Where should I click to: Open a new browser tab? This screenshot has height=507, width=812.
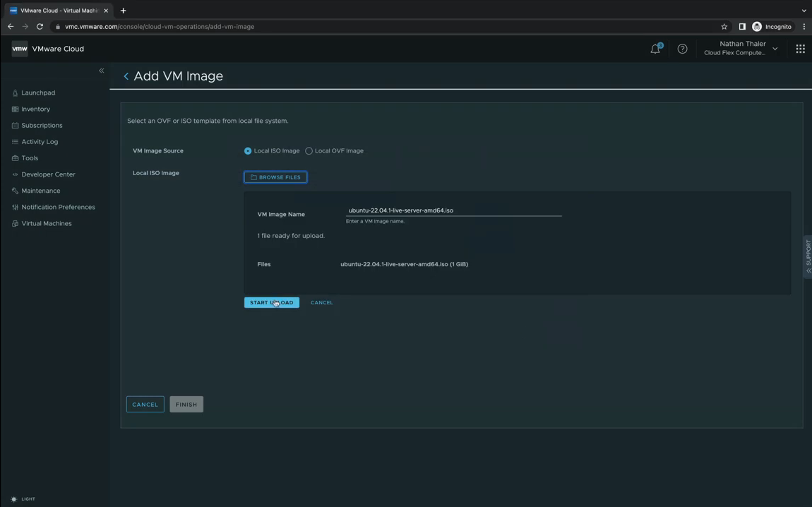coord(124,11)
